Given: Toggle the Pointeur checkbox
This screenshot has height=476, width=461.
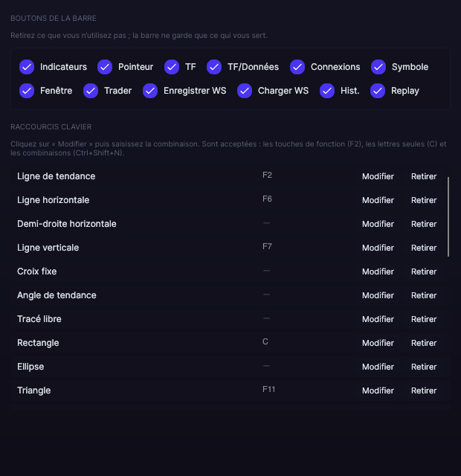Looking at the screenshot, I should pos(105,67).
